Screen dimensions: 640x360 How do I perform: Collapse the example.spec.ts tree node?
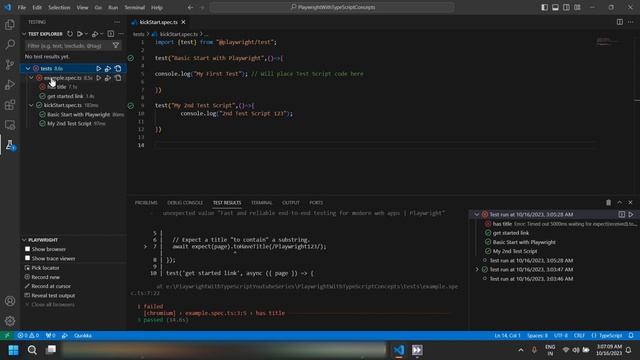[31, 78]
